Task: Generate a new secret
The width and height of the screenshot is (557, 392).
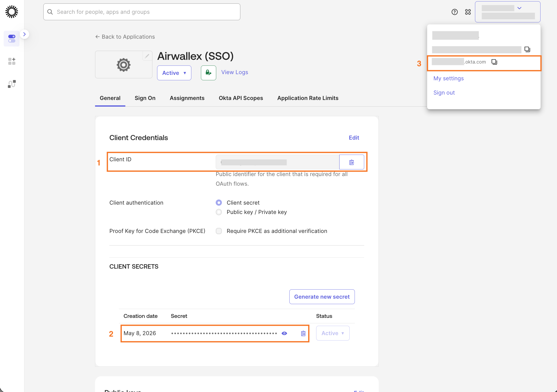Action: click(x=322, y=297)
